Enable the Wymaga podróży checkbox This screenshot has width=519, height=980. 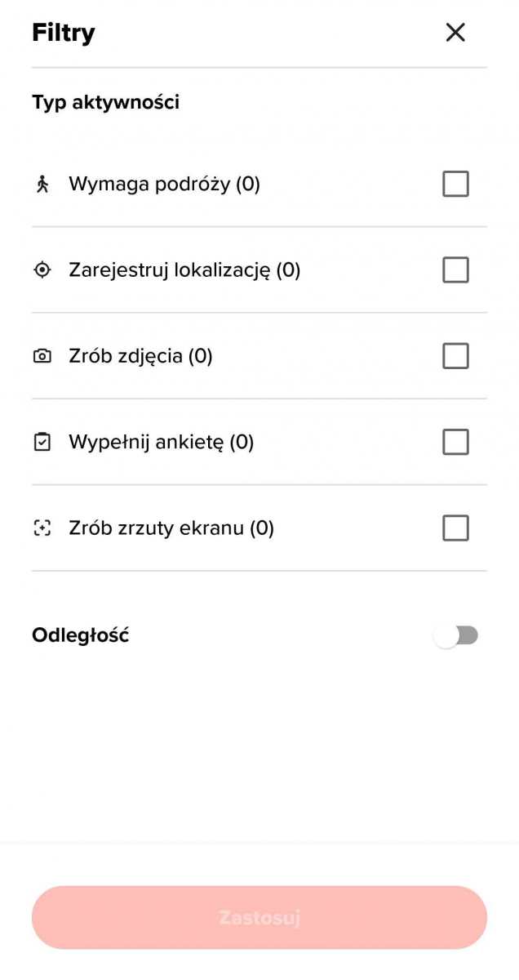tap(455, 184)
